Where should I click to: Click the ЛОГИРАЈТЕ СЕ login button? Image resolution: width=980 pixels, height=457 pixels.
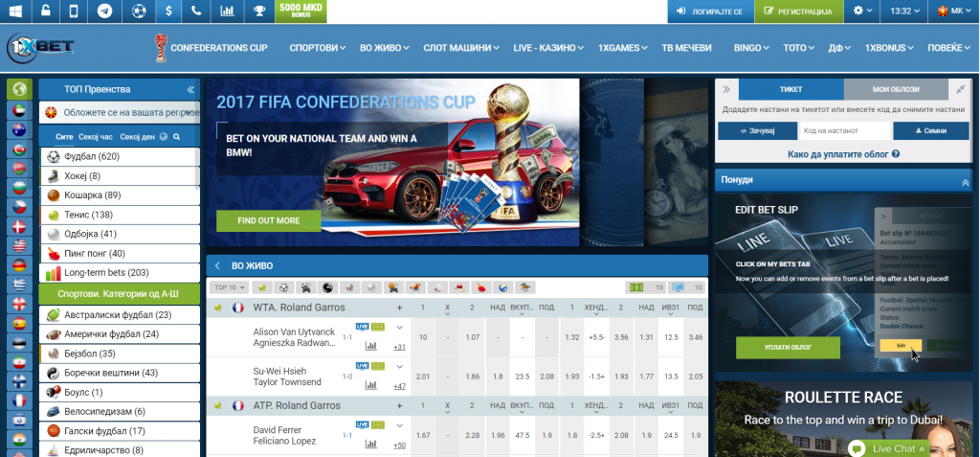coord(710,11)
